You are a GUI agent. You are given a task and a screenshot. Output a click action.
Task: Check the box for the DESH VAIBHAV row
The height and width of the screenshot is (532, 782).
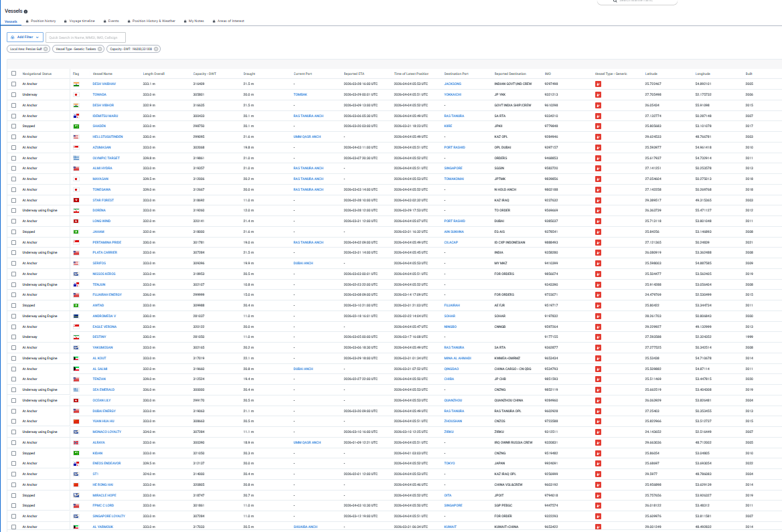[13, 84]
